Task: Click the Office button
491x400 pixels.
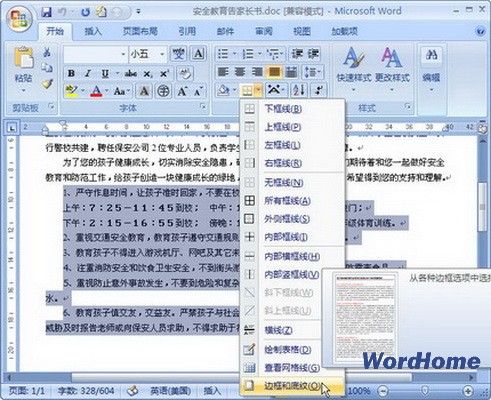Action: [19, 18]
